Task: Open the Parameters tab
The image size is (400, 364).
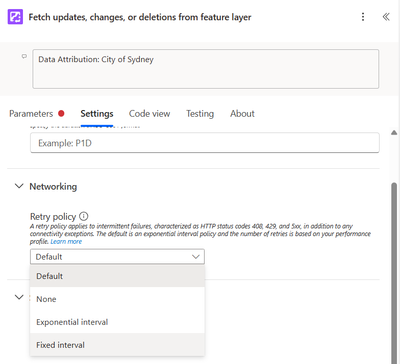Action: 31,114
